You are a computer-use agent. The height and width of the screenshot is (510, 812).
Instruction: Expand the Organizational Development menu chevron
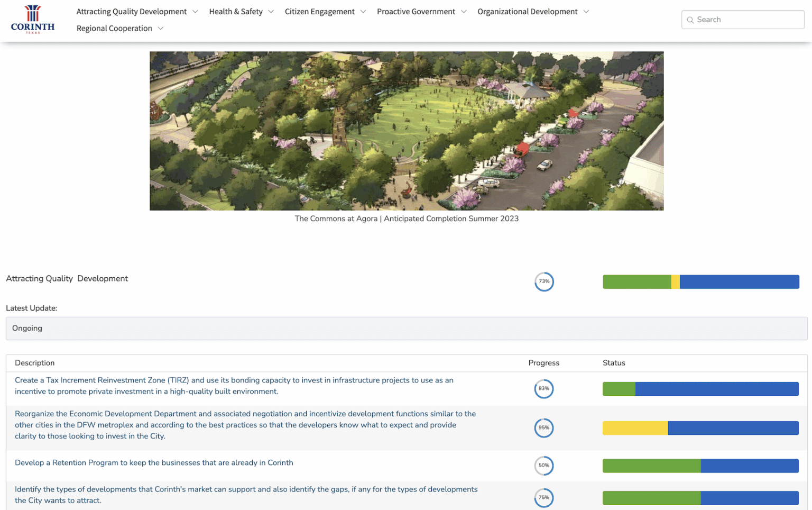587,11
